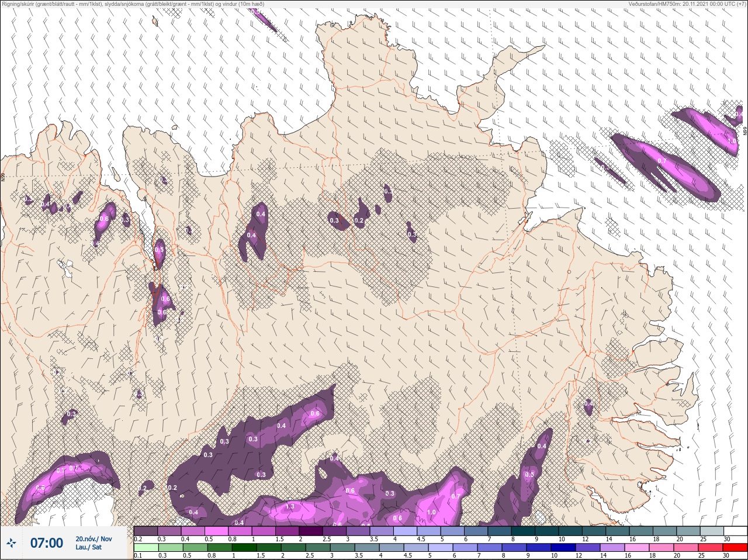Select the palest green first swatch of lower legend
This screenshot has height=560, width=748.
[x=146, y=548]
